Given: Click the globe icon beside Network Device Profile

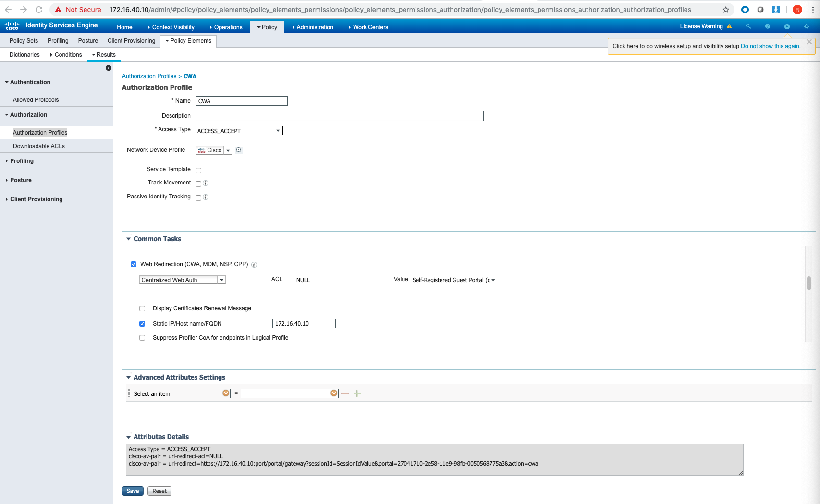Looking at the screenshot, I should [238, 150].
